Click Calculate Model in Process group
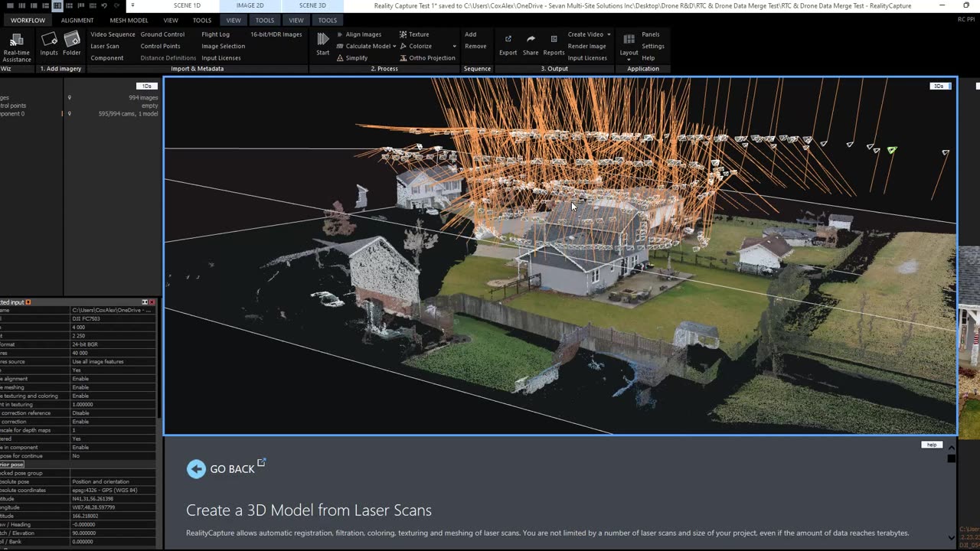This screenshot has height=551, width=980. point(367,46)
